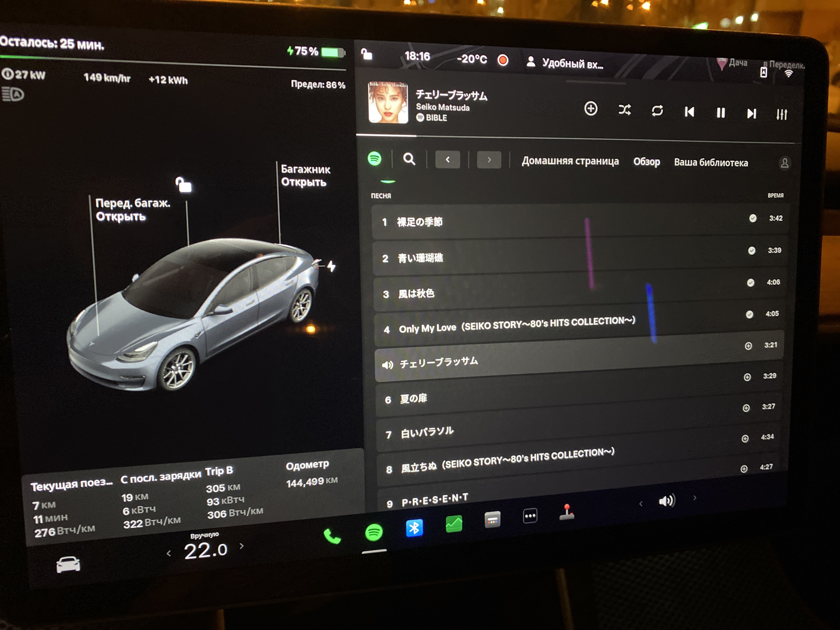Open the calendar card app in dock
This screenshot has height=630, width=840.
[x=492, y=520]
